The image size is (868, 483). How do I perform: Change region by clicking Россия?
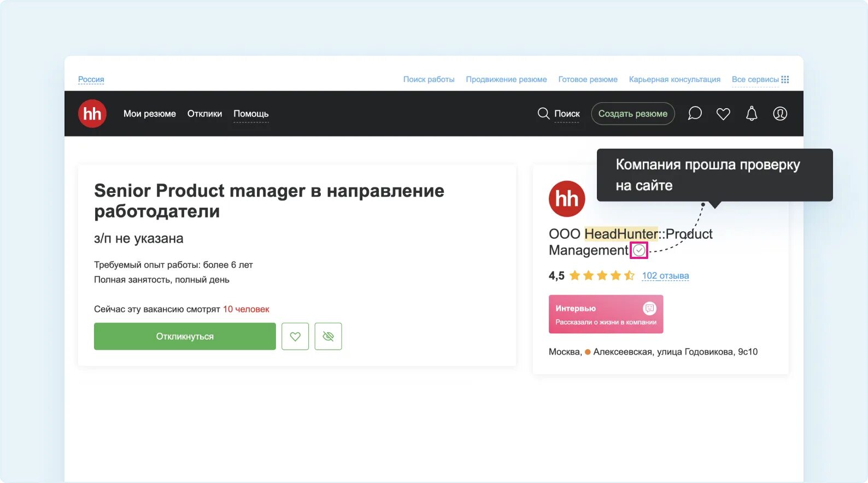point(91,79)
